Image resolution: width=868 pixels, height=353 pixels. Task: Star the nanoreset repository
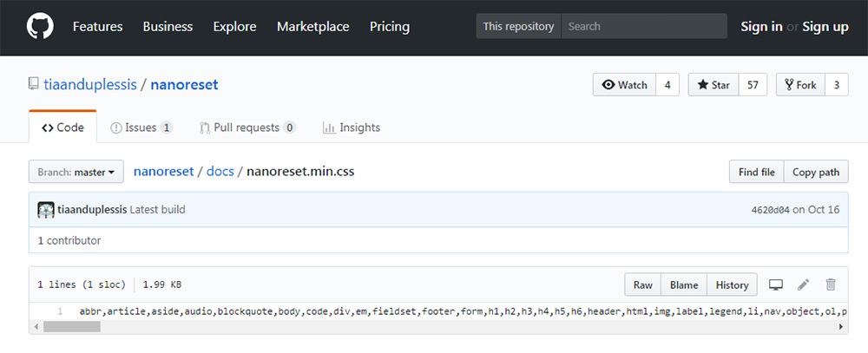coord(713,85)
